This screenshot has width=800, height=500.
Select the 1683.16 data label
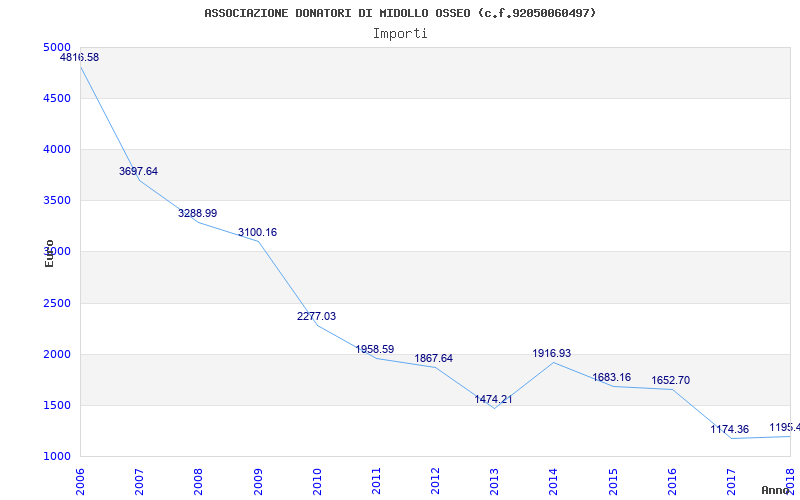[x=611, y=378]
